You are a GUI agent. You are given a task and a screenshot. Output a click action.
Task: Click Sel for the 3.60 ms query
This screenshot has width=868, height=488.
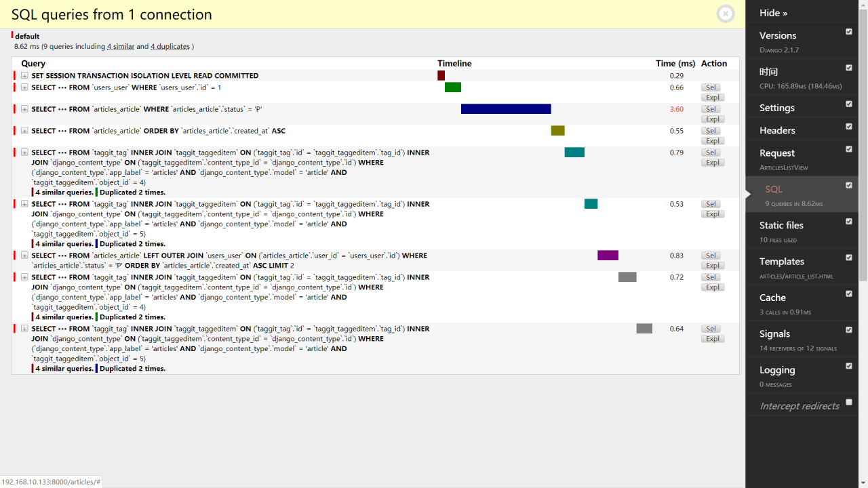pos(711,109)
